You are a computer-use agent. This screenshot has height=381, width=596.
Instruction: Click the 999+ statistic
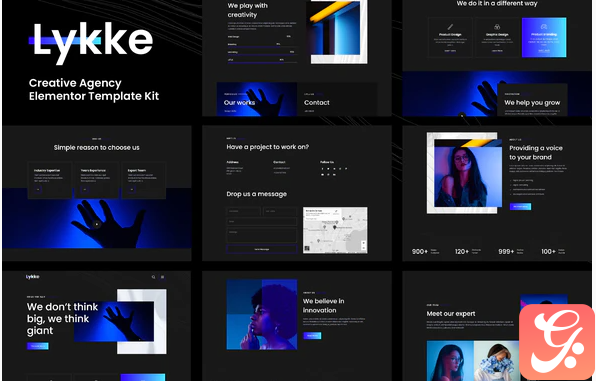506,251
